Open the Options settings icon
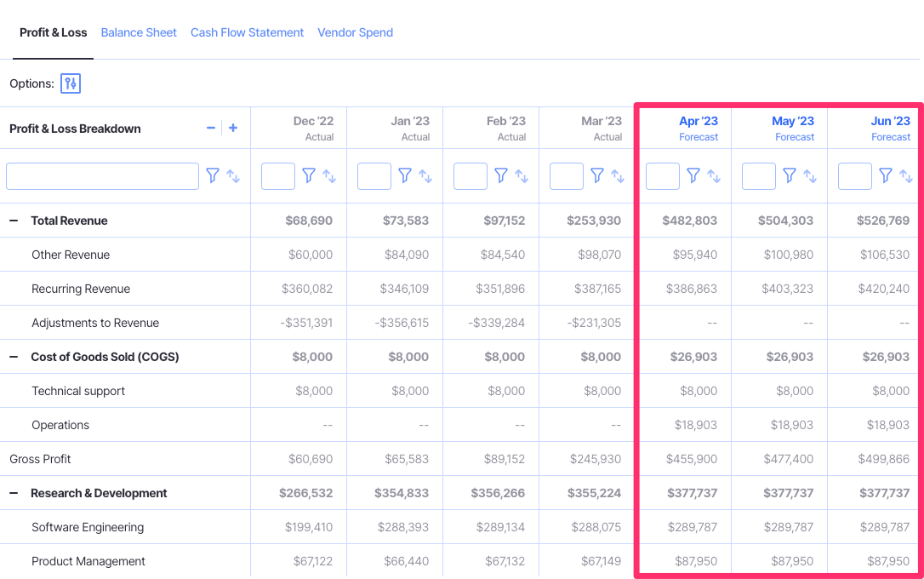 point(71,83)
